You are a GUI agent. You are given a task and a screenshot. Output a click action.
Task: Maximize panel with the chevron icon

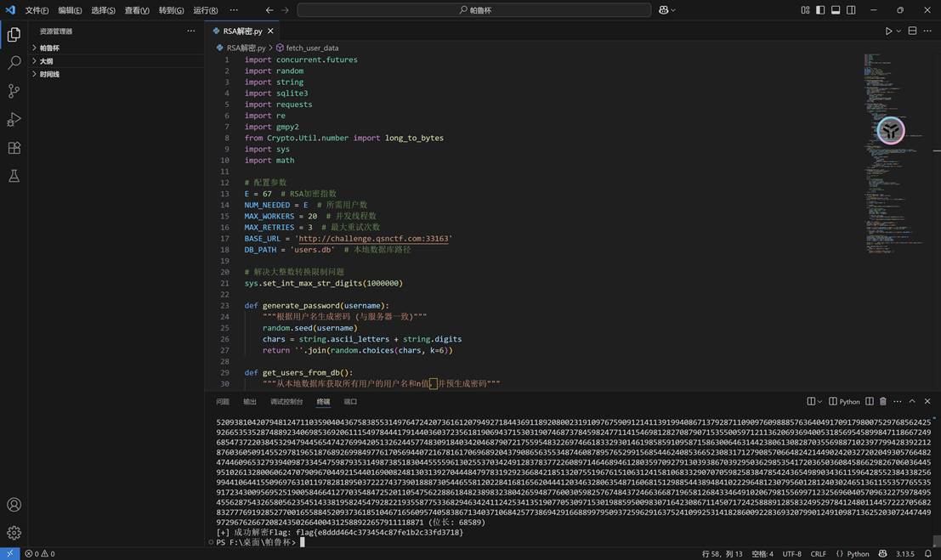pos(913,400)
